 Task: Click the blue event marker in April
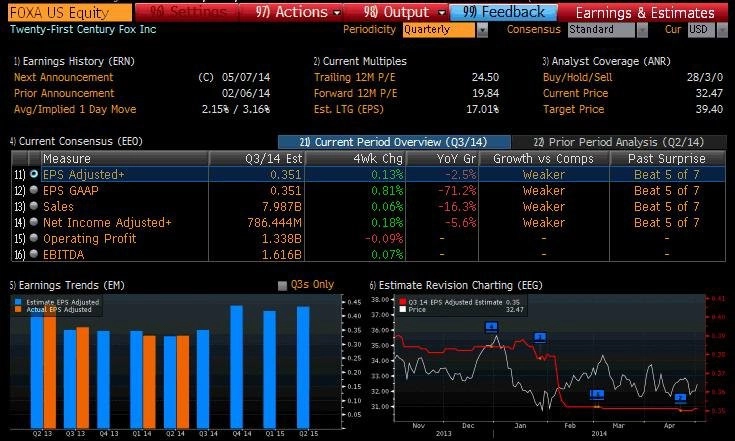(x=680, y=398)
